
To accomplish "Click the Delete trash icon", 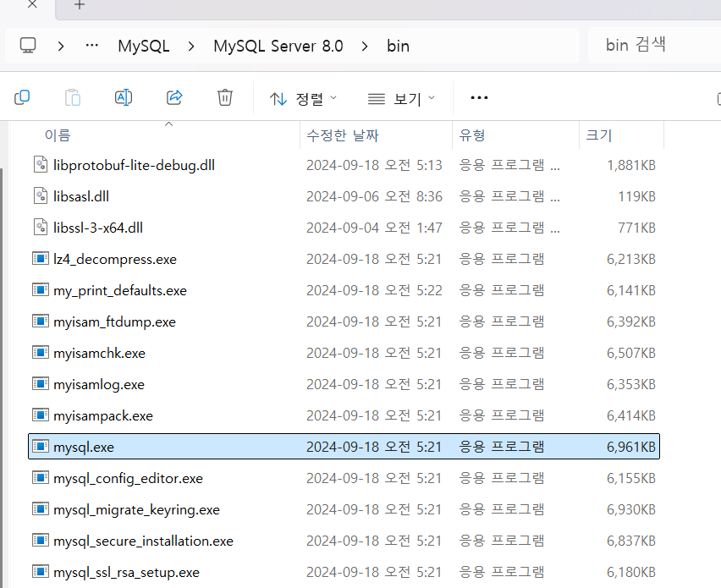I will pos(225,97).
